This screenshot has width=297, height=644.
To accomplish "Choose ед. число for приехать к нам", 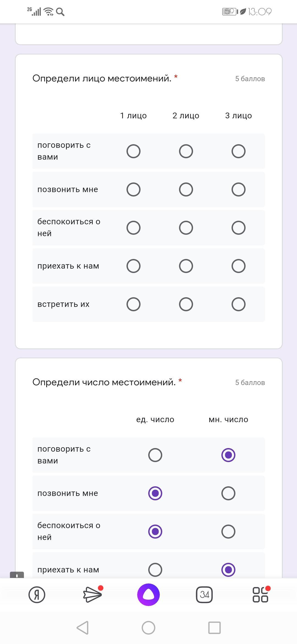I will click(155, 569).
